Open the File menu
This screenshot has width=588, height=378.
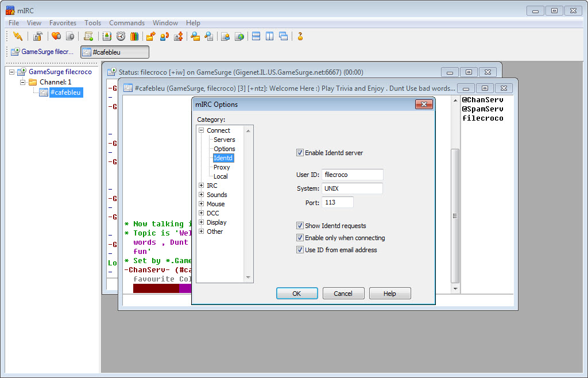[14, 23]
